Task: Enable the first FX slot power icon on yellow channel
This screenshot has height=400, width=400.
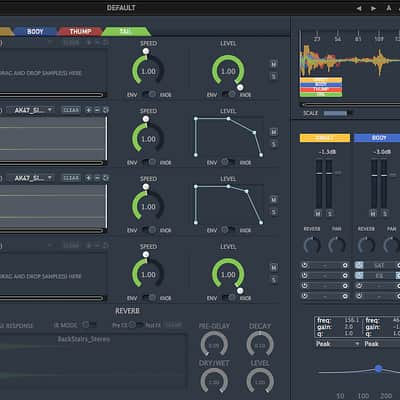Action: 304,265
